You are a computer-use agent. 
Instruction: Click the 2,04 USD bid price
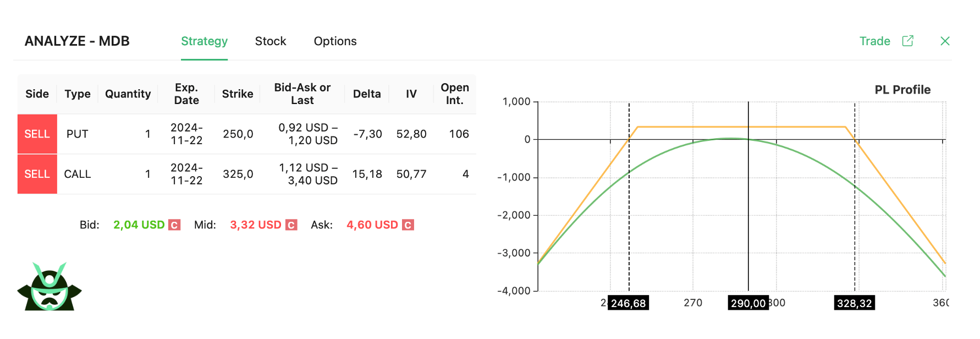point(139,225)
